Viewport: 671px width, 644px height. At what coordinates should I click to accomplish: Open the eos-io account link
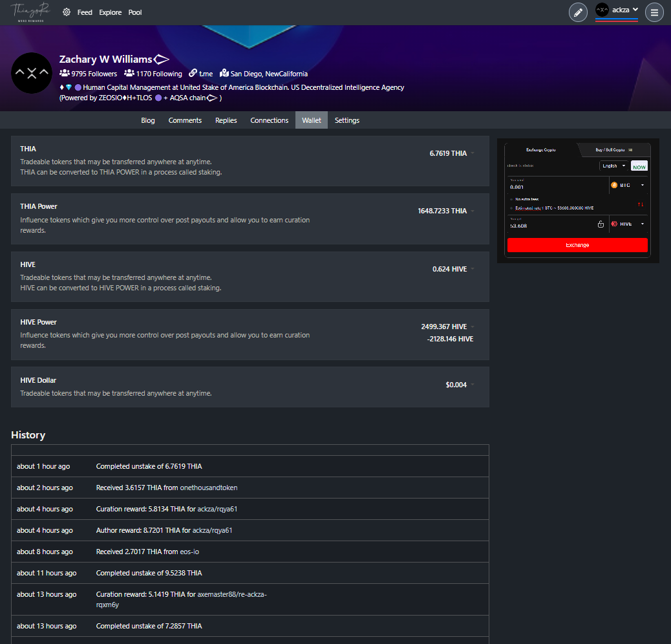point(189,552)
